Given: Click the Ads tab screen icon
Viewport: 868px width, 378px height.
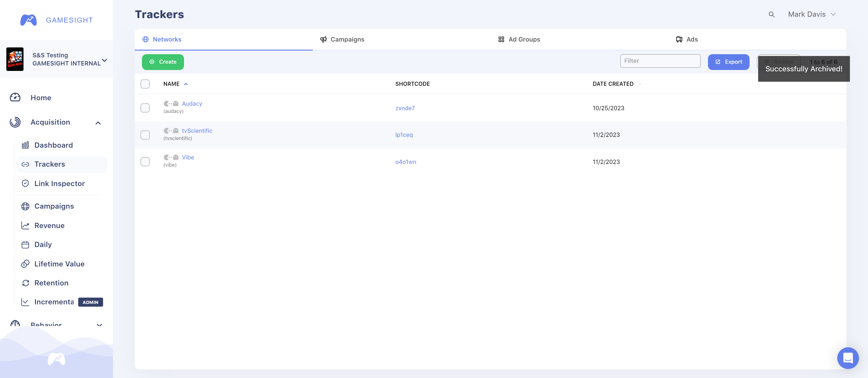Looking at the screenshot, I should [x=679, y=39].
